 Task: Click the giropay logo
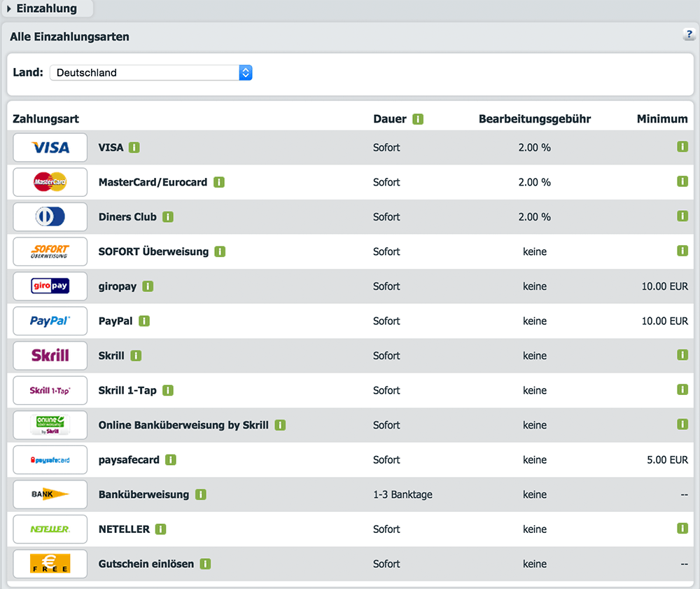coord(50,286)
